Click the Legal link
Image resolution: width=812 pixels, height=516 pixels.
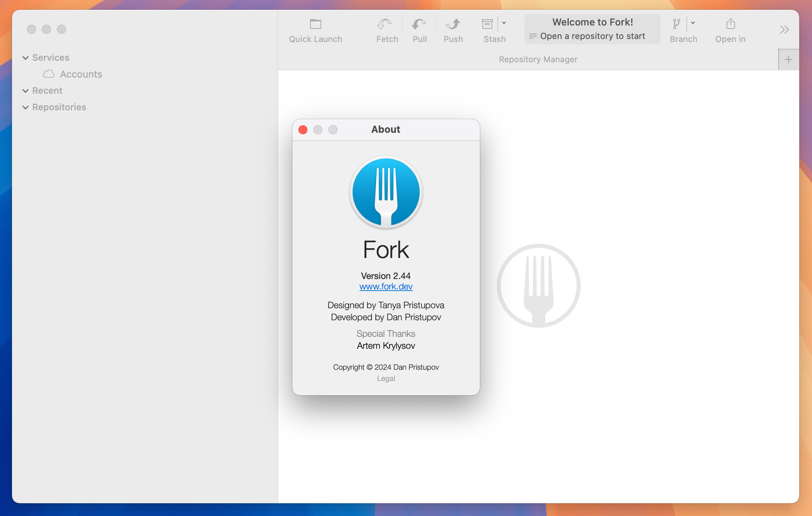[385, 378]
